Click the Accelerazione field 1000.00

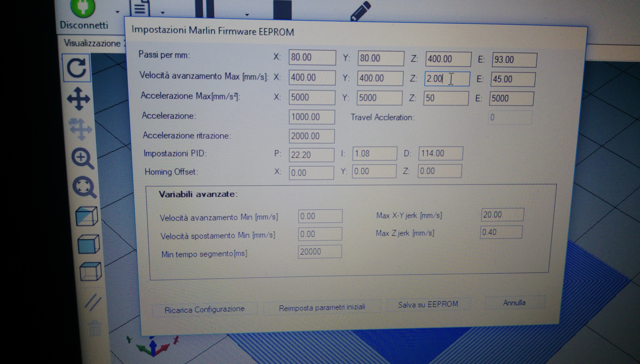[x=312, y=117]
